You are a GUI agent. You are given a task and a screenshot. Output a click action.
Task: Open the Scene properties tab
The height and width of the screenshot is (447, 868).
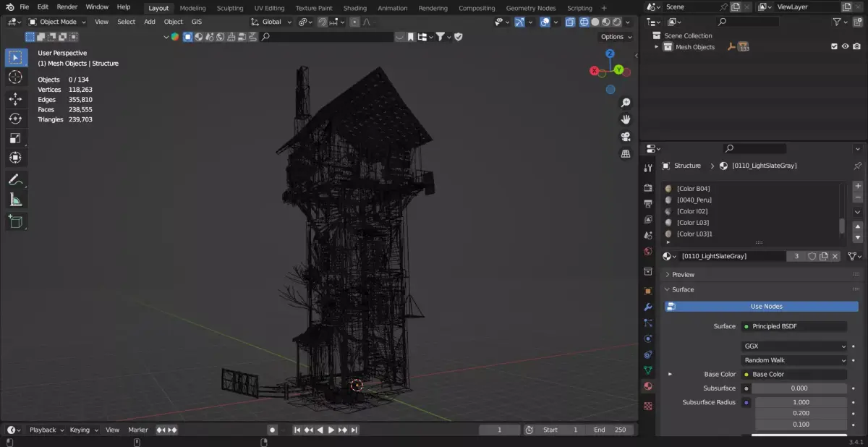[648, 235]
